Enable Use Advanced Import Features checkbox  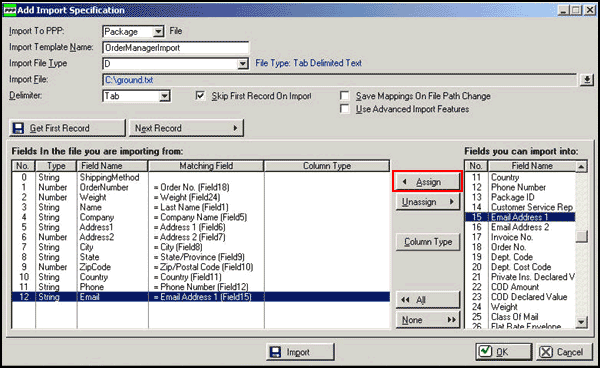[x=344, y=109]
